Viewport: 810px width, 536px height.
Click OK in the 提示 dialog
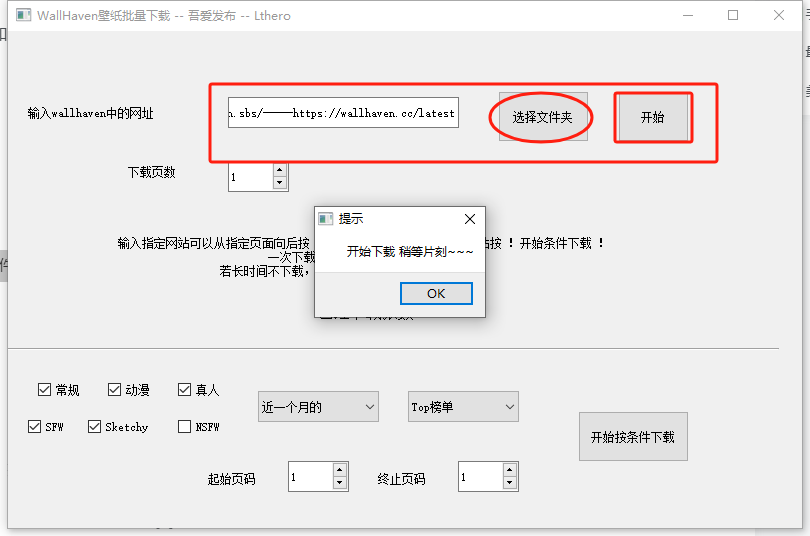(x=436, y=293)
